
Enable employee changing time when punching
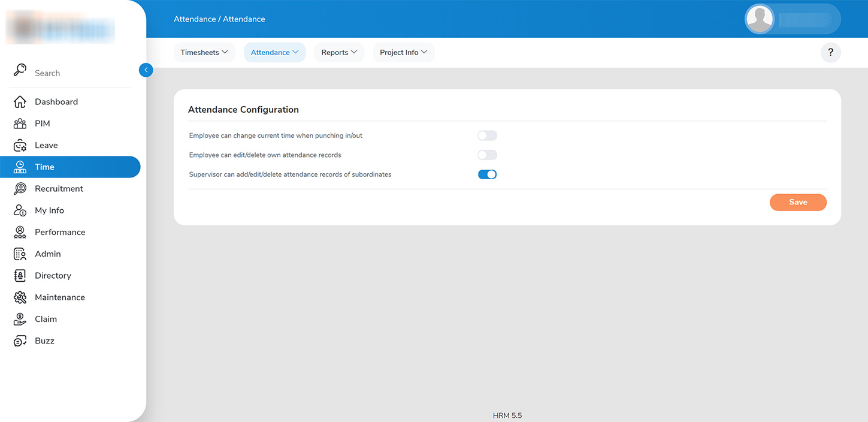(487, 136)
